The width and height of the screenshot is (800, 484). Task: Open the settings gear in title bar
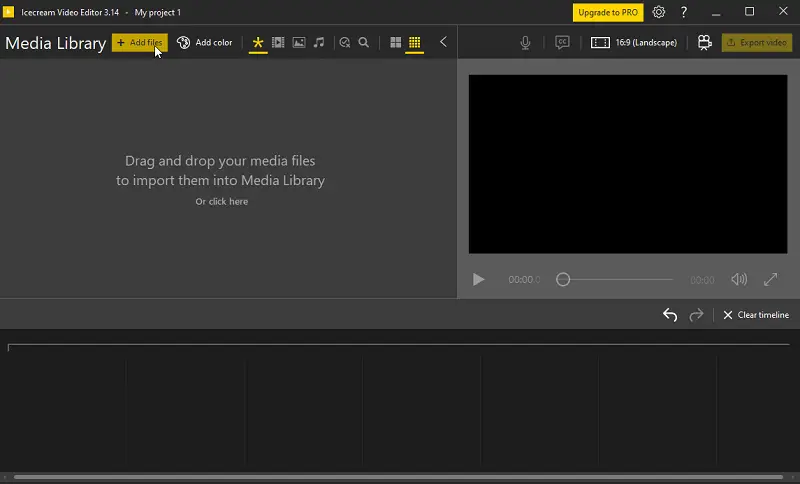click(x=659, y=12)
